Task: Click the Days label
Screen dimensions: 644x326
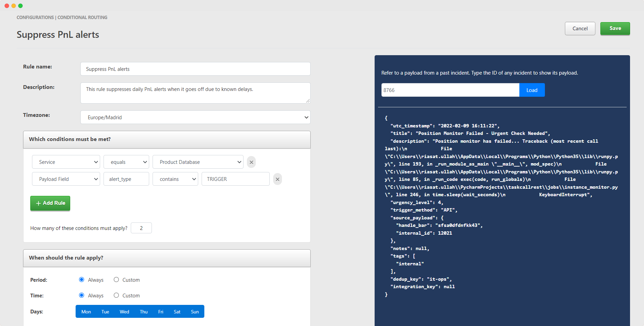Action: click(x=37, y=312)
